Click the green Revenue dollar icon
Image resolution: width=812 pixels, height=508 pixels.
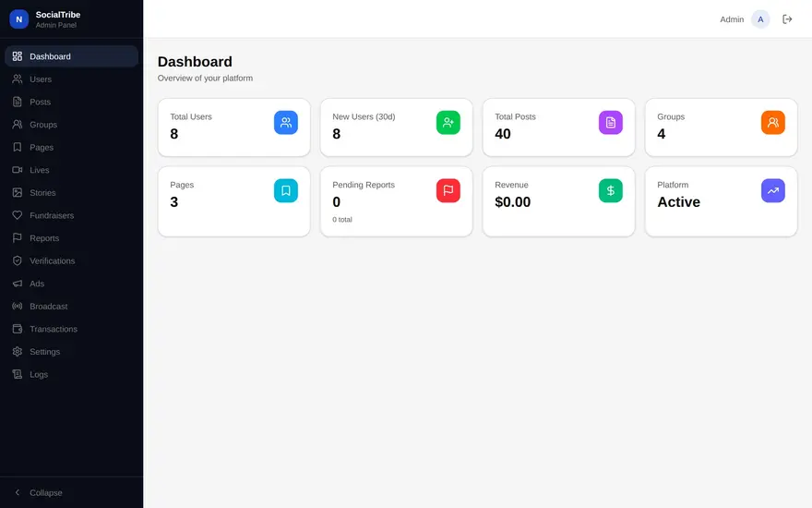(x=611, y=190)
